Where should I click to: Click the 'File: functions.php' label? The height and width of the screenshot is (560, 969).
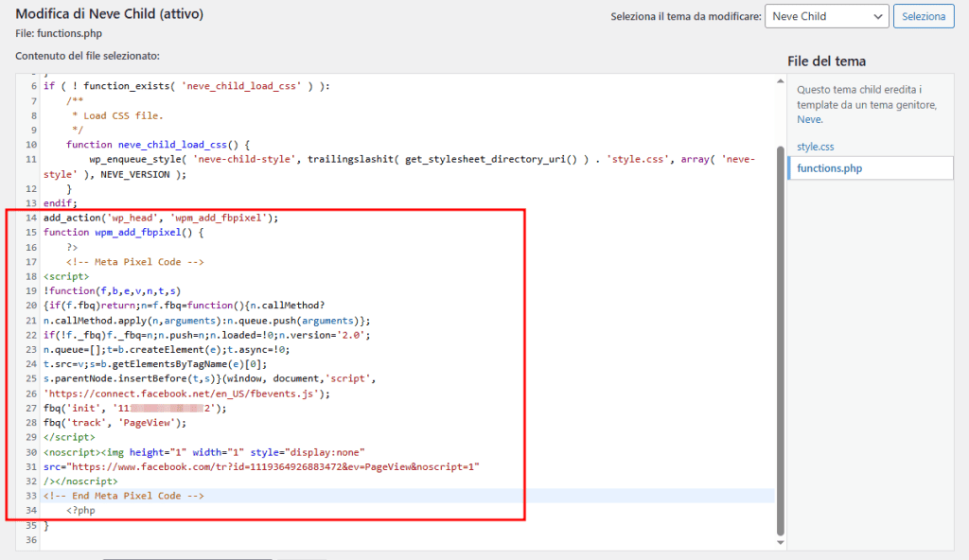(59, 33)
